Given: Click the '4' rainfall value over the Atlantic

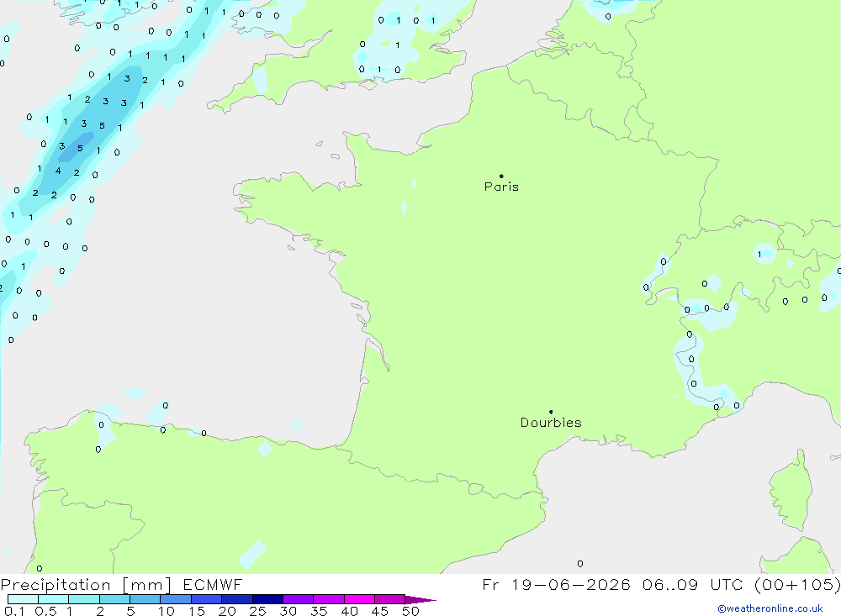Looking at the screenshot, I should click(x=58, y=171).
